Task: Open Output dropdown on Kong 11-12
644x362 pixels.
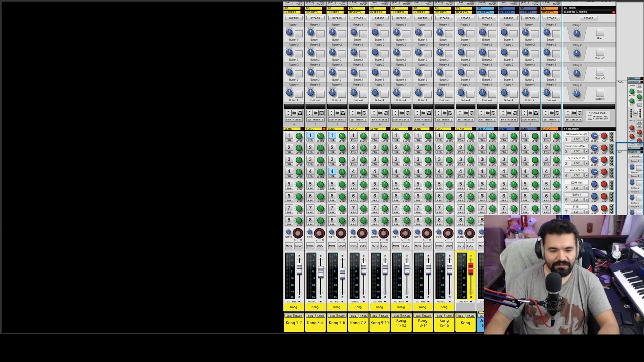Action: tap(401, 302)
